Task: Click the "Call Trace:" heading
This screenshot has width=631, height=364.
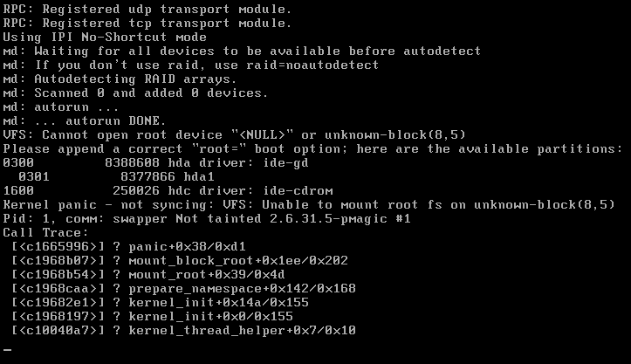Action: [45, 233]
